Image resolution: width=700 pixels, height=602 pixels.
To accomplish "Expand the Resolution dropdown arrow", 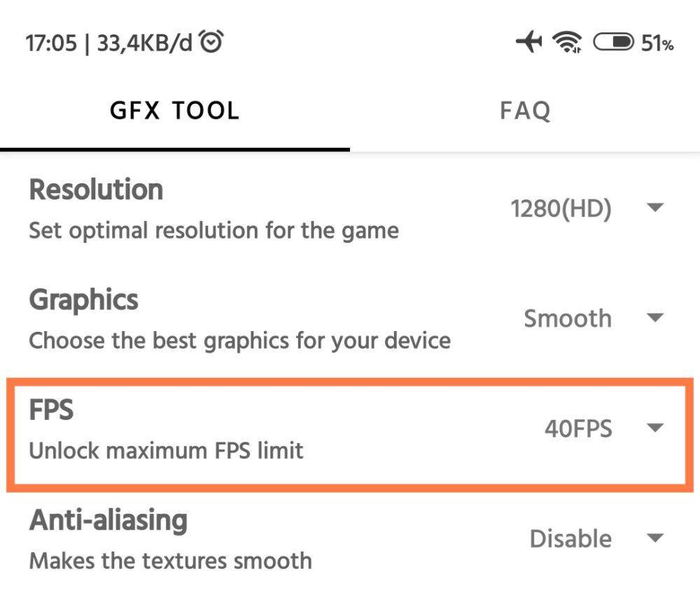I will (x=655, y=207).
